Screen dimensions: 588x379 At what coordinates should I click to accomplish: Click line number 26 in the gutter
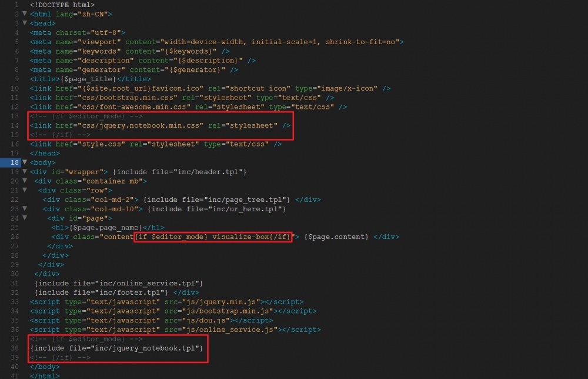coord(15,237)
